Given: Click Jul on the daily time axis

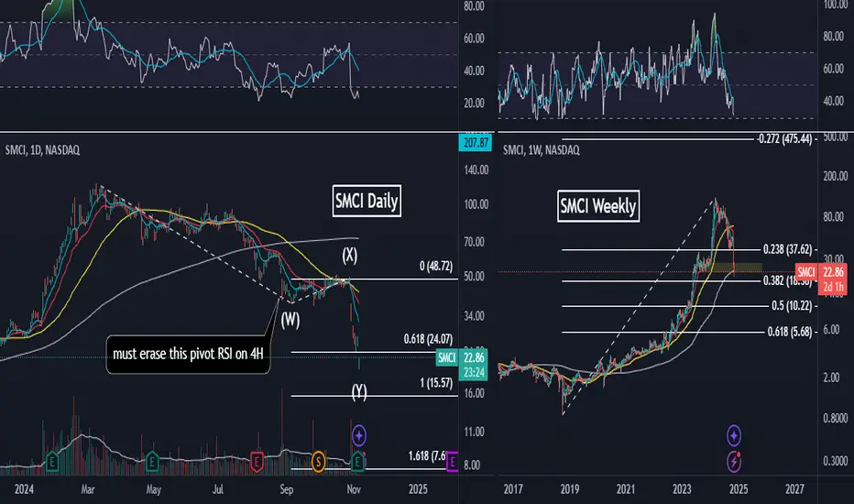Looking at the screenshot, I should tap(218, 489).
